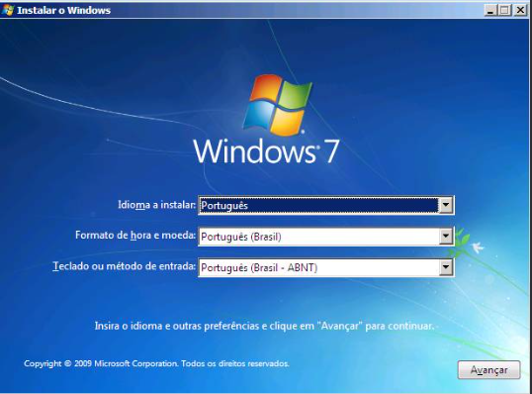Click the Windows 7 logo flag
Image resolution: width=532 pixels, height=394 pixels.
tap(278, 105)
